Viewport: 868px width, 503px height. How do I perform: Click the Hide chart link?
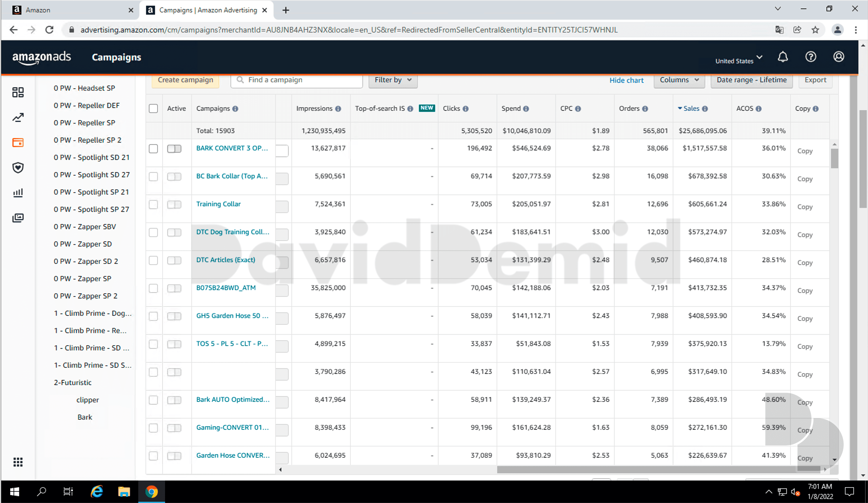tap(626, 80)
